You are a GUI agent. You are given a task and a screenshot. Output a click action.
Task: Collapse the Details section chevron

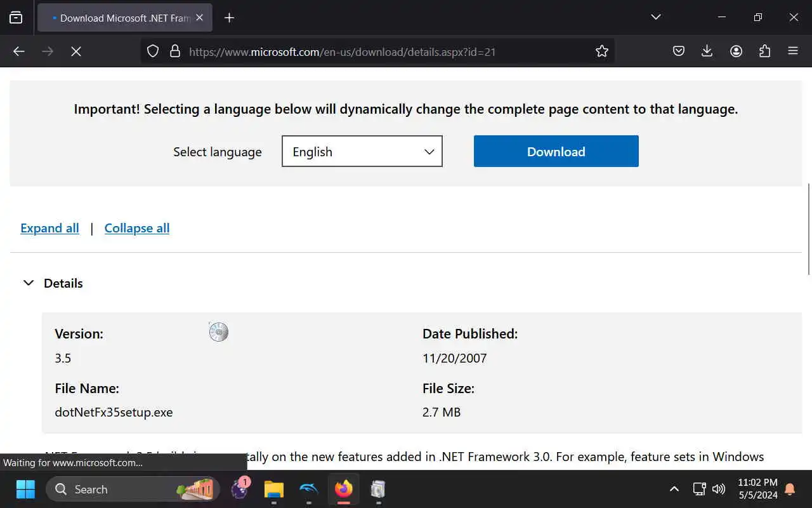[x=29, y=283]
